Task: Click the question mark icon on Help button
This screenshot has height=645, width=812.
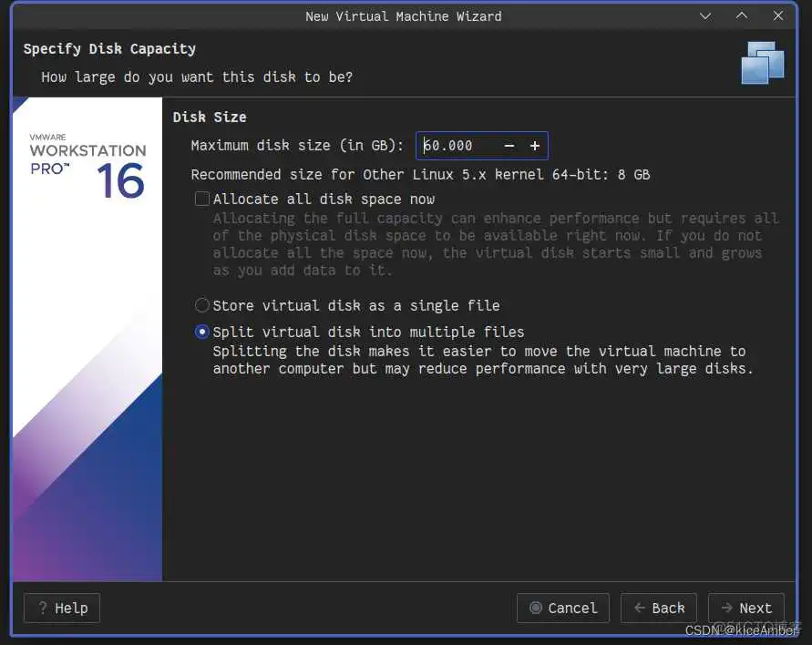Action: click(x=42, y=608)
